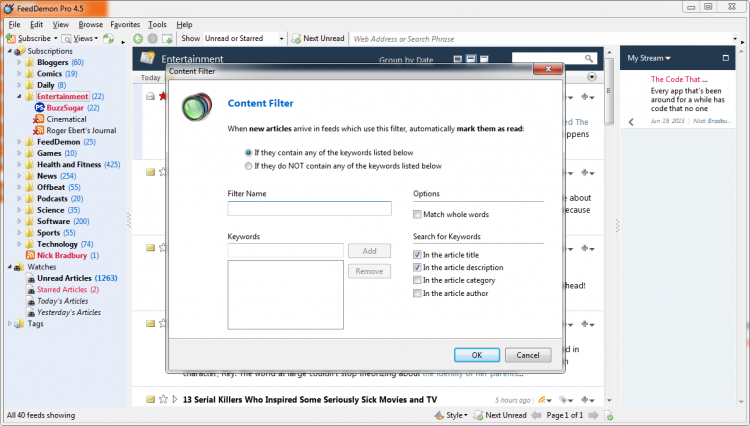Click the Style icon in status bar
The width and height of the screenshot is (750, 426).
coord(439,415)
